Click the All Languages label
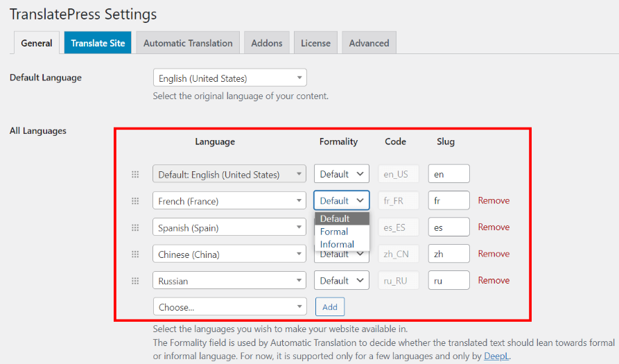The width and height of the screenshot is (619, 364). click(38, 130)
